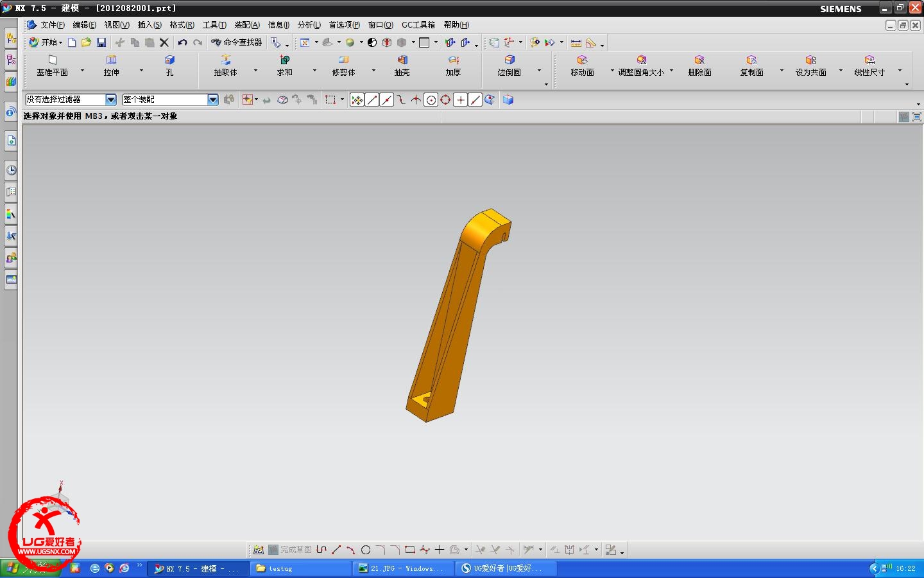The height and width of the screenshot is (578, 924).
Task: Select the sketch Line tool
Action: point(336,550)
